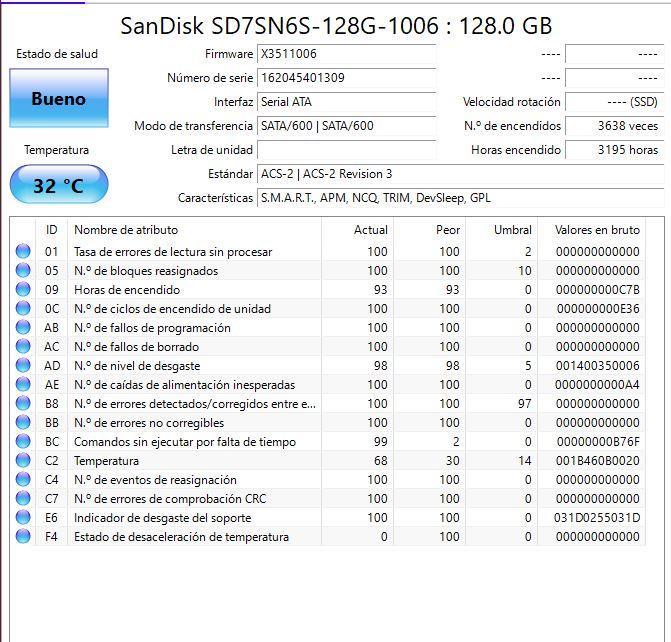The width and height of the screenshot is (671, 642).
Task: Click the ID column header
Action: click(x=51, y=230)
